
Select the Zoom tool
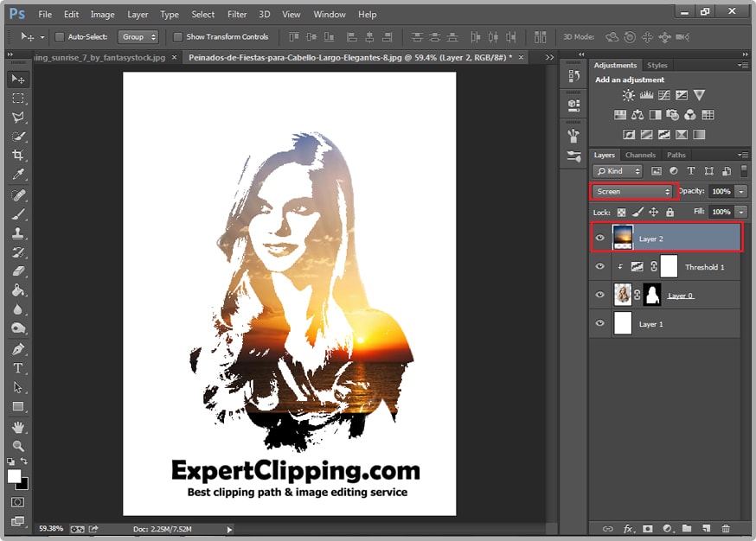[x=17, y=446]
